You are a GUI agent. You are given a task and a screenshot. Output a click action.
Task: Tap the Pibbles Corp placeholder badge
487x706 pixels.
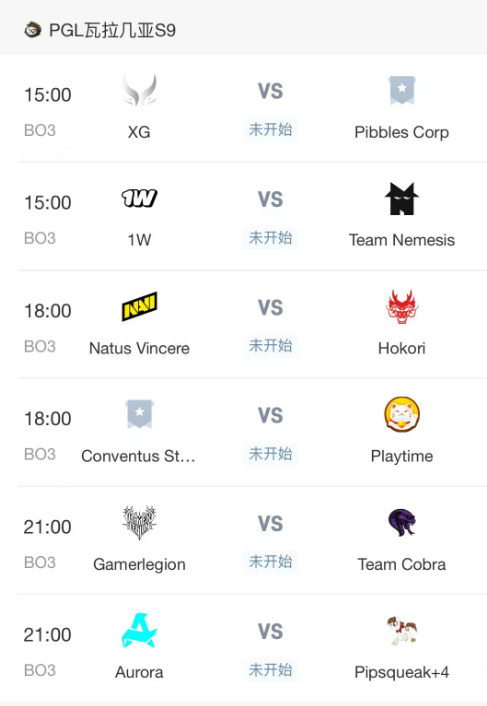click(402, 90)
